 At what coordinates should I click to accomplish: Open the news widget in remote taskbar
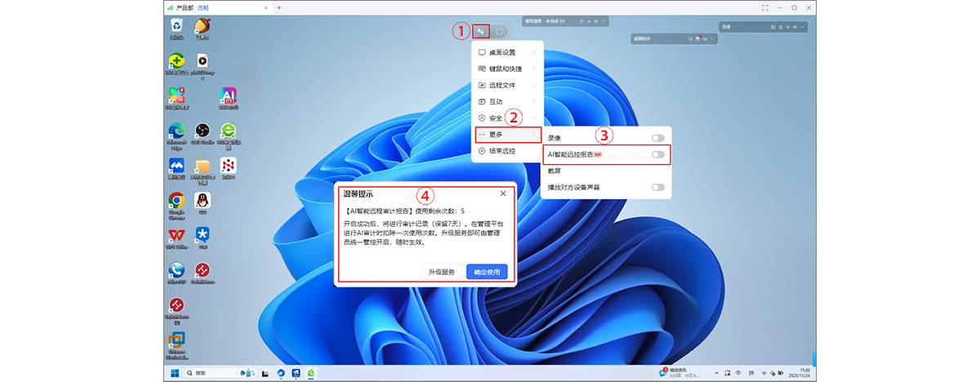[x=680, y=373]
